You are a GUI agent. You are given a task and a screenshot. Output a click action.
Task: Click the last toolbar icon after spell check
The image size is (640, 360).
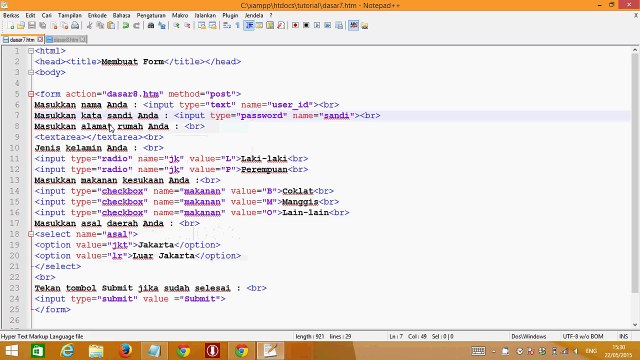pos(364,25)
